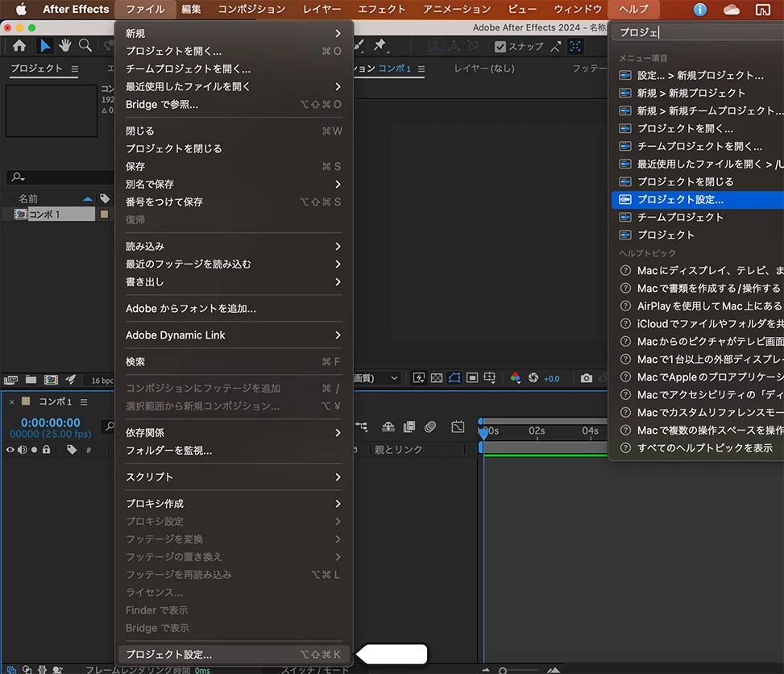Image resolution: width=784 pixels, height=674 pixels.
Task: Choose プロジェクト設定... in the File menu
Action: pyautogui.click(x=234, y=655)
